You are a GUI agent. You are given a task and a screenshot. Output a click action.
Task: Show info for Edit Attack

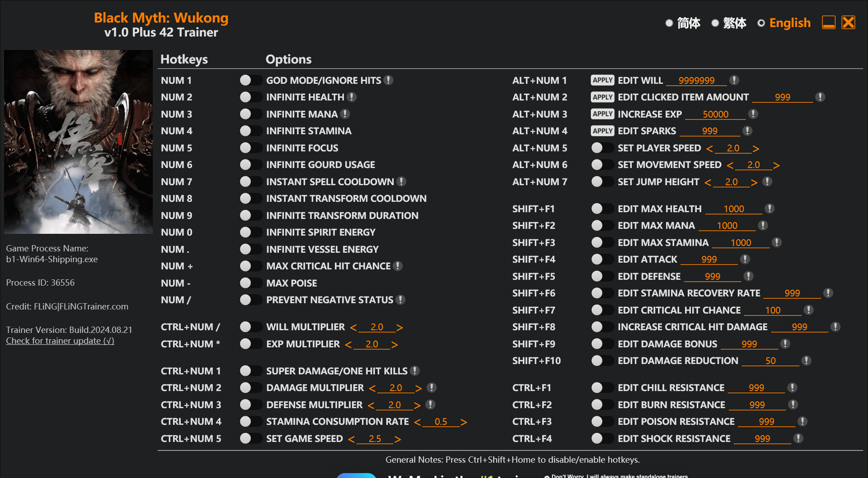pyautogui.click(x=745, y=259)
